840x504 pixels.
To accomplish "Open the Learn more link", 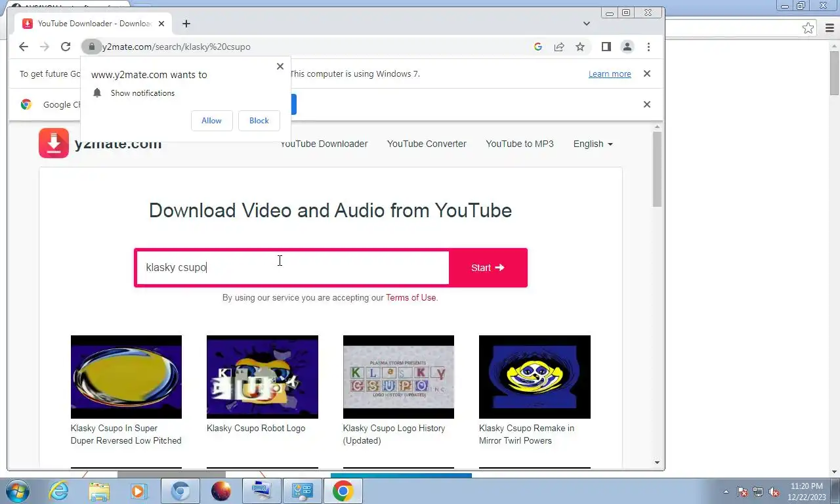I will [610, 74].
